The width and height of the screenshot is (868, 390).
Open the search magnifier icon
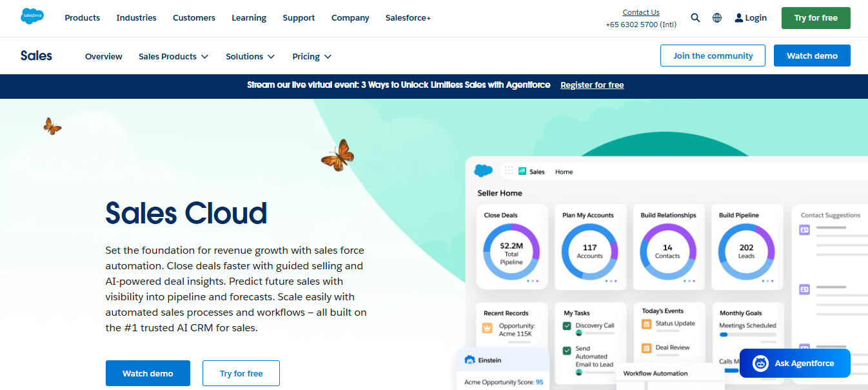pyautogui.click(x=695, y=18)
